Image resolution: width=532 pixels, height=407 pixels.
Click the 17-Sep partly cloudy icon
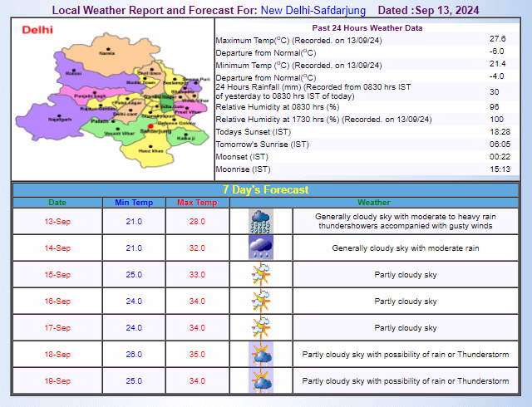point(262,327)
